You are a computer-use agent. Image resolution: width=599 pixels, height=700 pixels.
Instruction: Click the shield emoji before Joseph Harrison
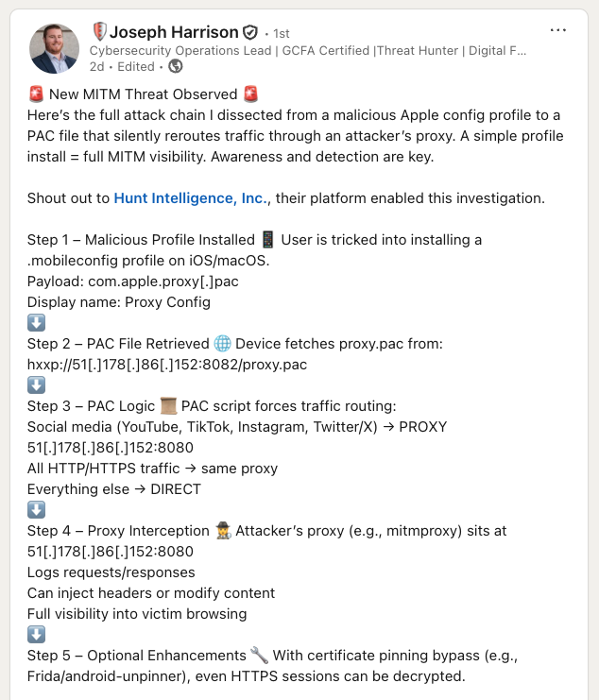99,32
